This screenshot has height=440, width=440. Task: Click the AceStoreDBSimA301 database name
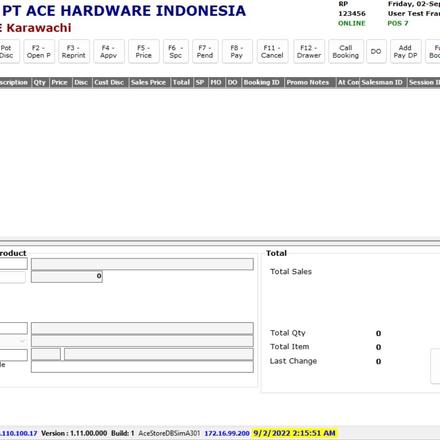point(169,433)
